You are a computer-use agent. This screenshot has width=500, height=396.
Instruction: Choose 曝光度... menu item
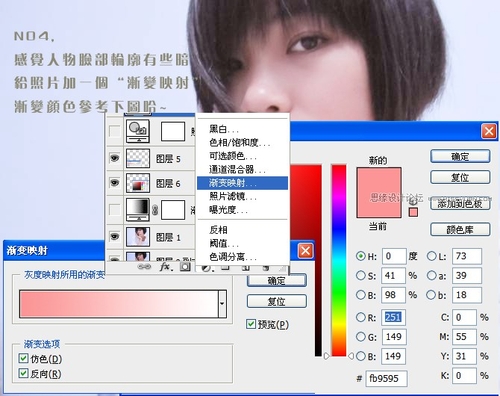click(242, 210)
